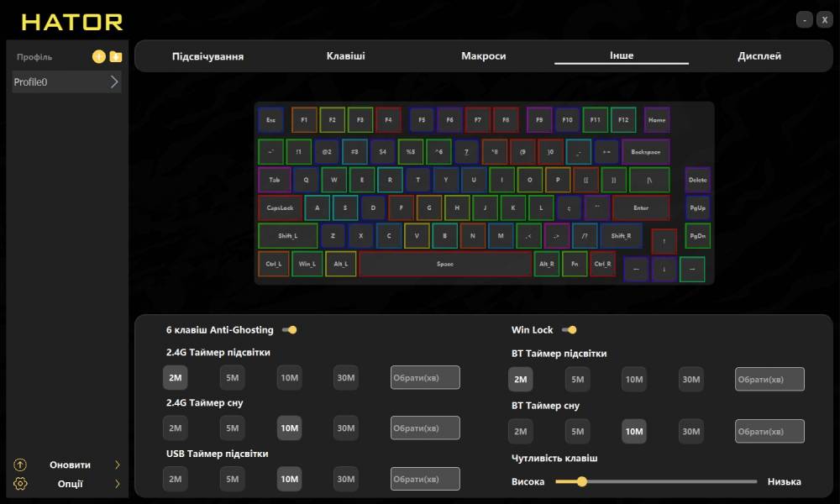Select the Space key on the keyboard layout
840x504 pixels.
click(445, 264)
